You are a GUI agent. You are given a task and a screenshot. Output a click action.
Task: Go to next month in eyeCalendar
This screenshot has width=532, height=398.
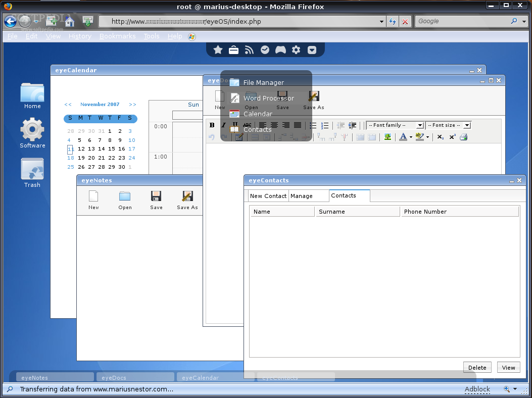point(133,105)
